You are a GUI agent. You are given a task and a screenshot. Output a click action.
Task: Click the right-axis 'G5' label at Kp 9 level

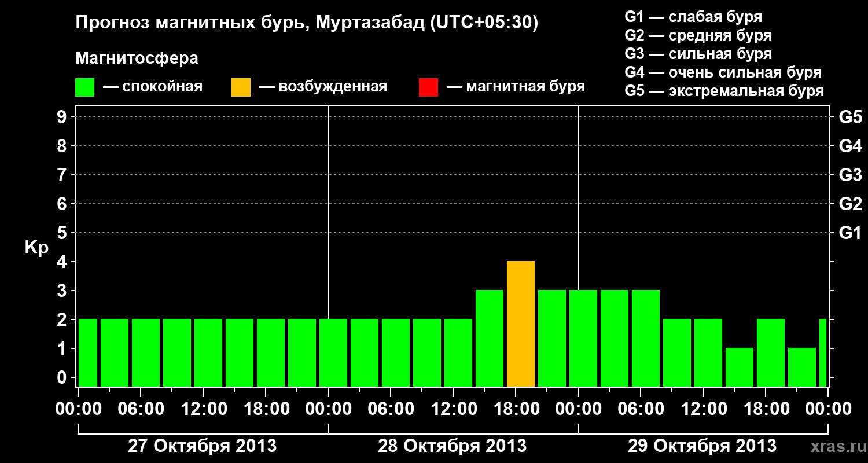point(851,117)
